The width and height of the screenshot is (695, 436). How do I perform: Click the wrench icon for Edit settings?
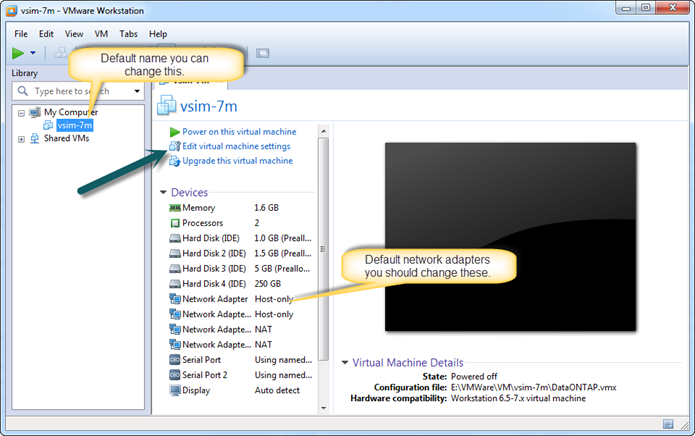(x=175, y=146)
